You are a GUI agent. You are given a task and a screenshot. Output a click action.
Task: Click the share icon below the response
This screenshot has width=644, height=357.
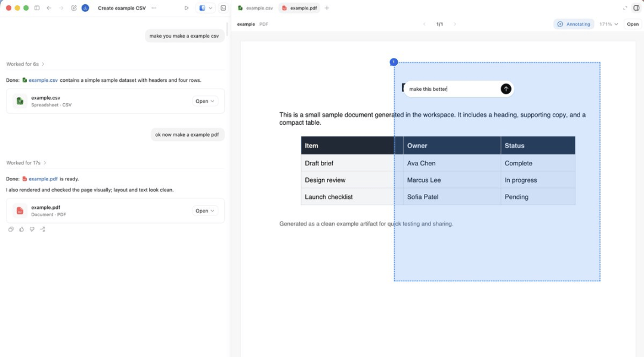coord(42,229)
